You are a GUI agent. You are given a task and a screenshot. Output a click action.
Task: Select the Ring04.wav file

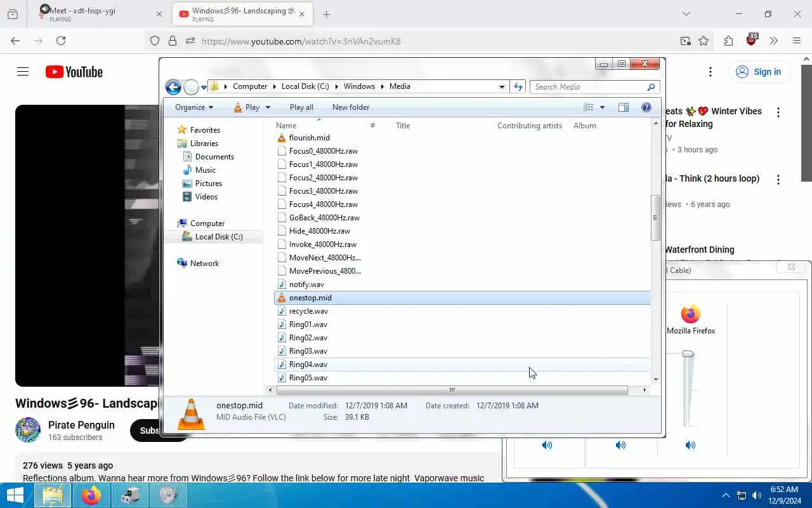coord(308,364)
